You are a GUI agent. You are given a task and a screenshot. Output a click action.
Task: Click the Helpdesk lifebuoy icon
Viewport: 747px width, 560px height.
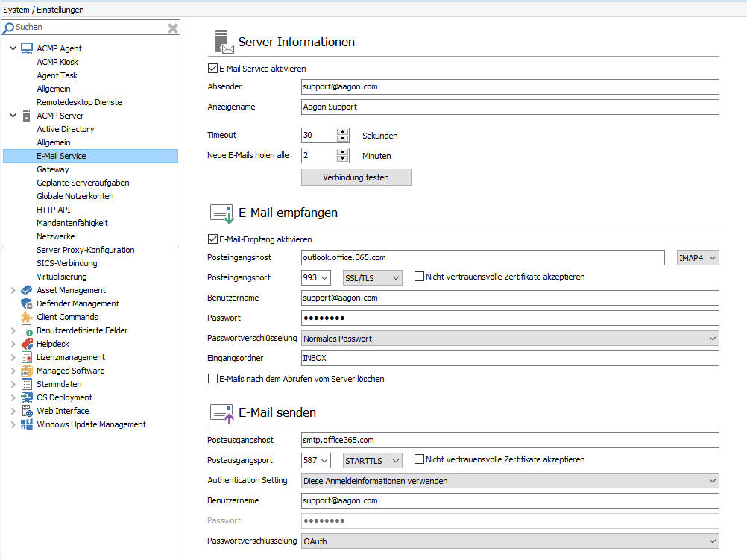[x=27, y=344]
